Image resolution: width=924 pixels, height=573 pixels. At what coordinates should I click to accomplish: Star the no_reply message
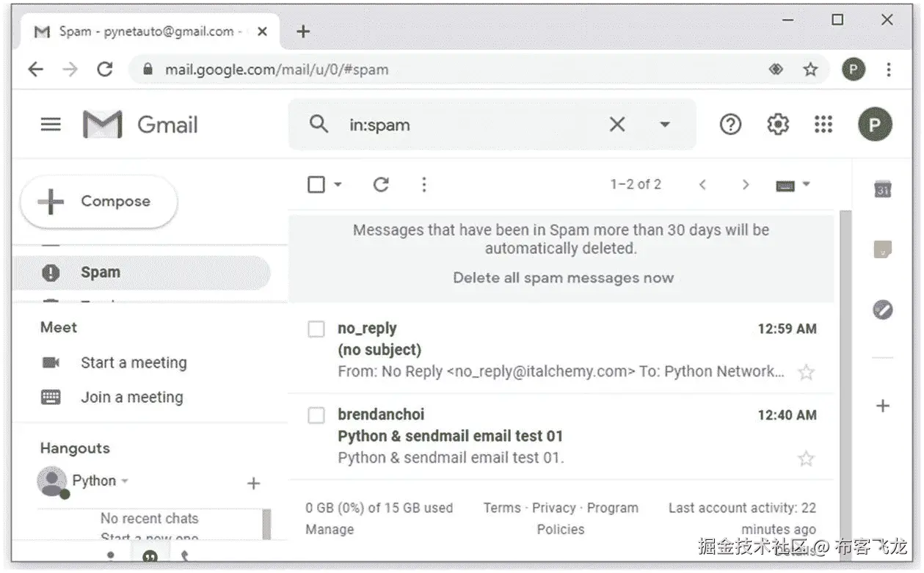coord(806,372)
